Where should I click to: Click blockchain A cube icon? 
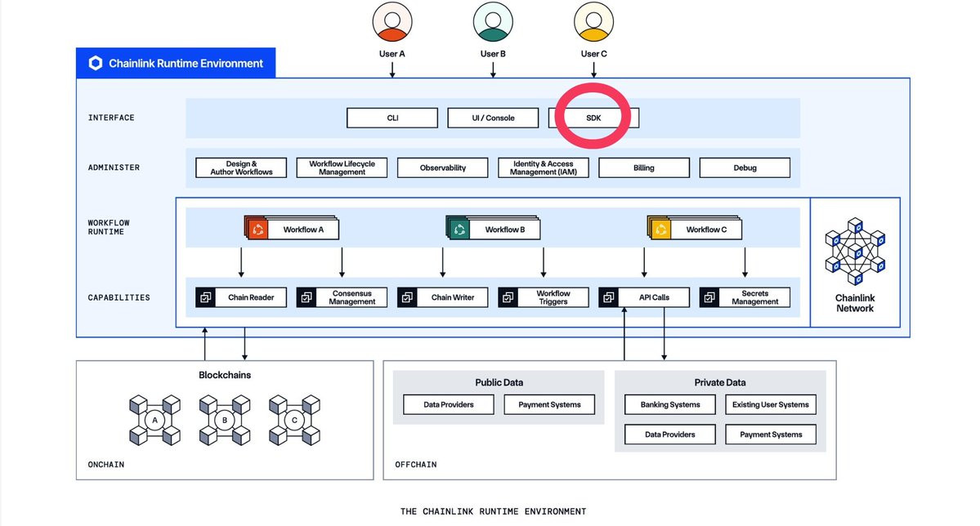[x=155, y=420]
